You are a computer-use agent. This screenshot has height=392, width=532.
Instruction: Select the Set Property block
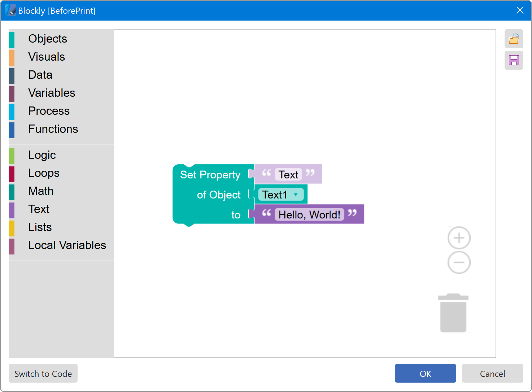[x=210, y=175]
